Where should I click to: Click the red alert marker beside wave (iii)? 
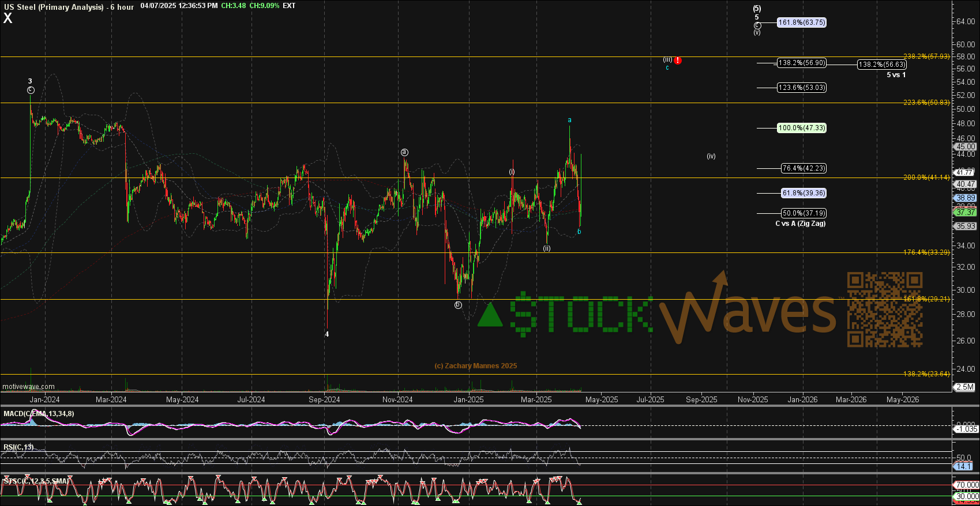coord(678,61)
